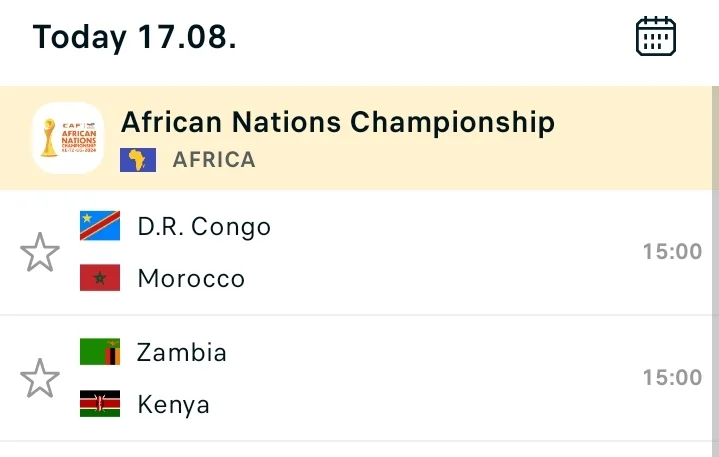Open the Zambia team name

coord(182,352)
